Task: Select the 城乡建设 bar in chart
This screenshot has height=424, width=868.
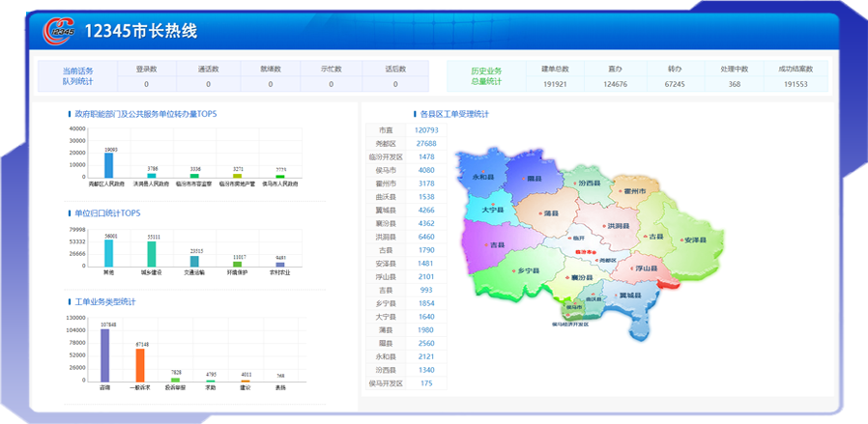Action: point(152,253)
